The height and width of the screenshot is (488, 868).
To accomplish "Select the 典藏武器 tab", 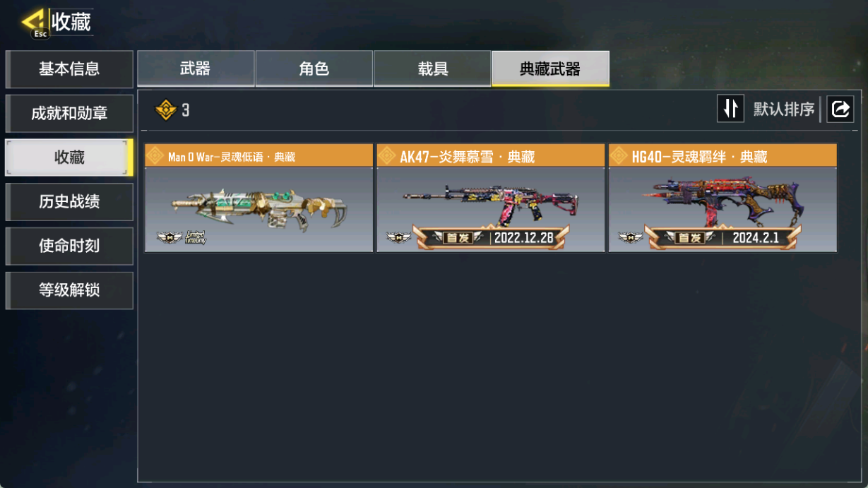I will pyautogui.click(x=550, y=69).
